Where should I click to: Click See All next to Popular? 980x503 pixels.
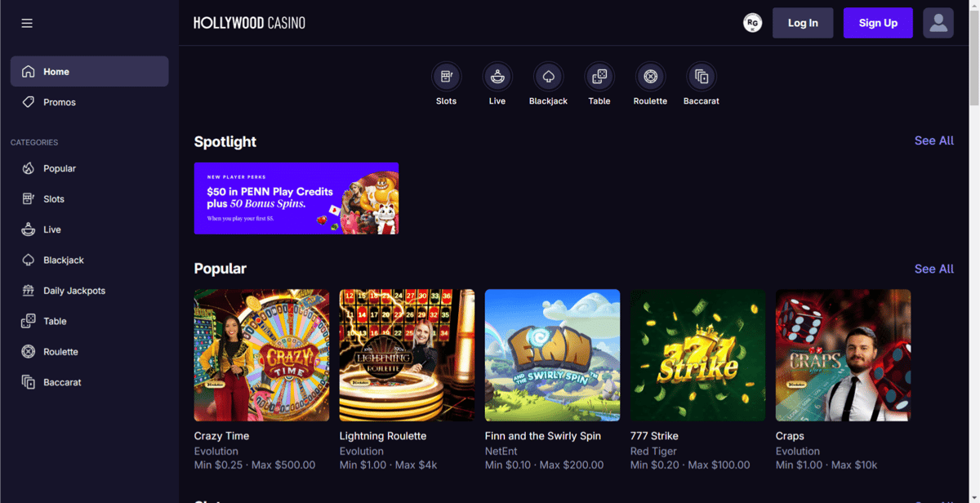point(934,269)
